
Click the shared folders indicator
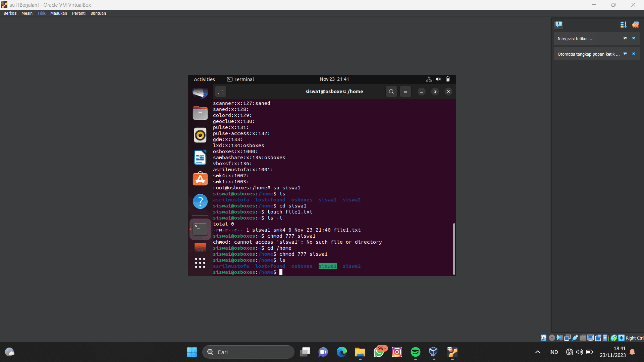583,338
